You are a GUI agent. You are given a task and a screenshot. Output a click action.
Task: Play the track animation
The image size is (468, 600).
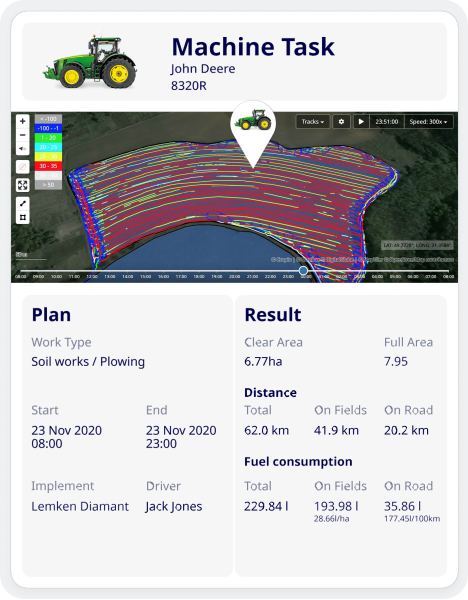(361, 122)
